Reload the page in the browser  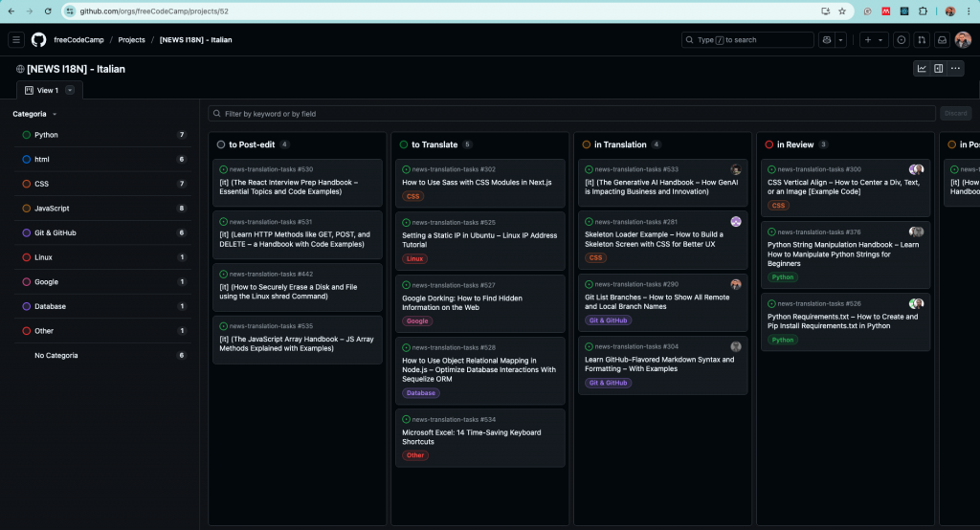coord(48,11)
